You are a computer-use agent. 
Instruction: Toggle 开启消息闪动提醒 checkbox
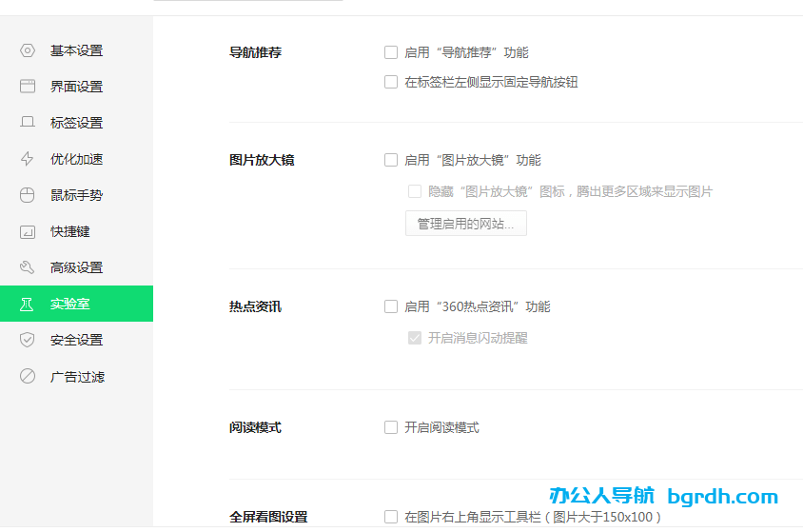[414, 338]
